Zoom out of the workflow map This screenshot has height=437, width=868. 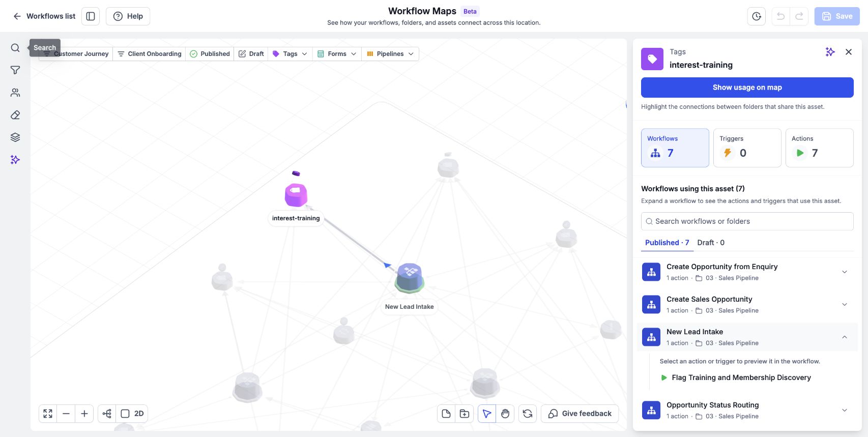(66, 414)
